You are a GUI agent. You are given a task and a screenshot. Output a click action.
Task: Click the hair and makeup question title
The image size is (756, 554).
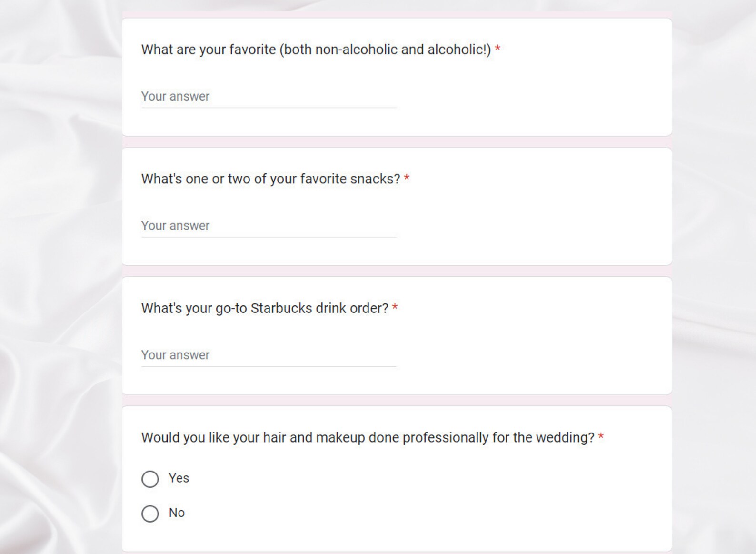(368, 438)
